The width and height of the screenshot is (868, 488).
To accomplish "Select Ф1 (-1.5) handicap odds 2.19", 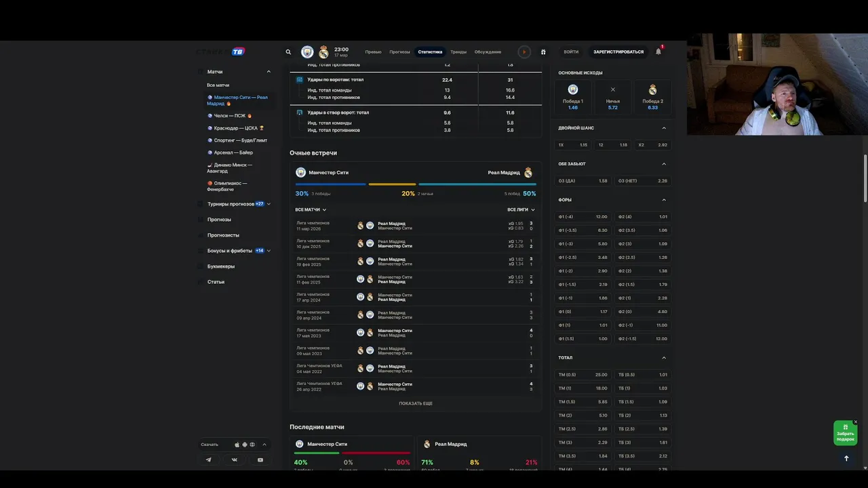I will pyautogui.click(x=583, y=285).
